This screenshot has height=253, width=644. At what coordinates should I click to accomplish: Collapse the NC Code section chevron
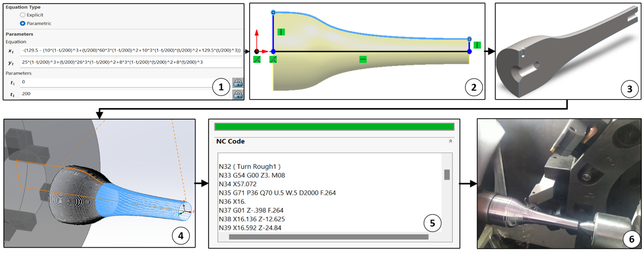(450, 141)
